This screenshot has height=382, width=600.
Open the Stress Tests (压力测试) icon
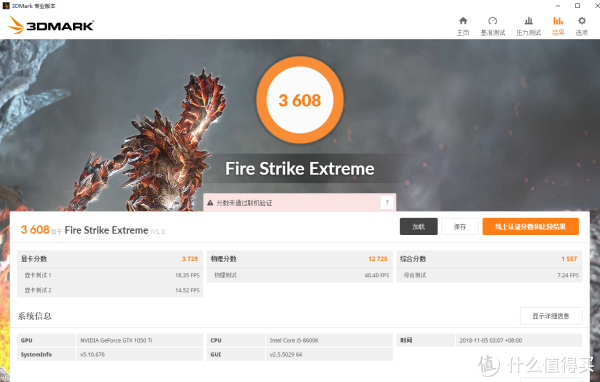click(x=528, y=21)
